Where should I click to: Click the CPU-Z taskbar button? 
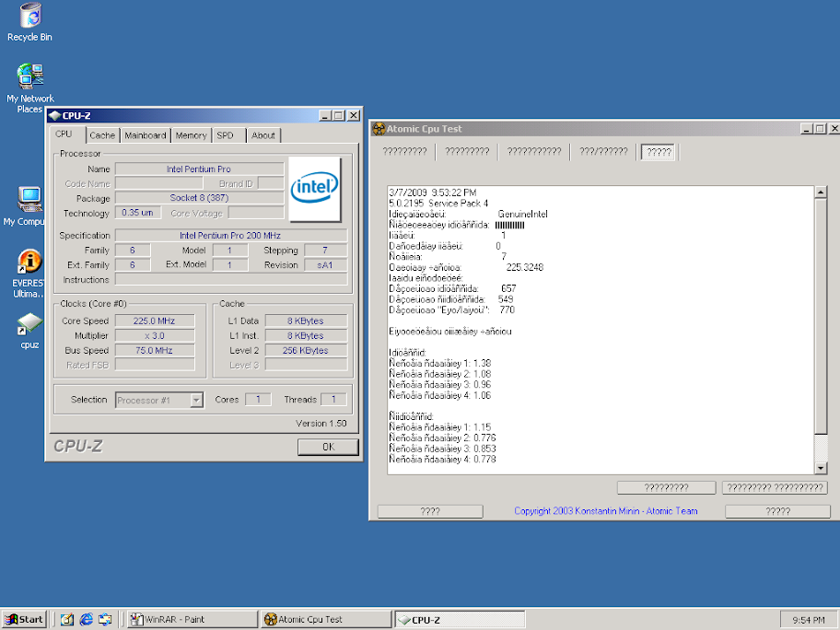(461, 619)
